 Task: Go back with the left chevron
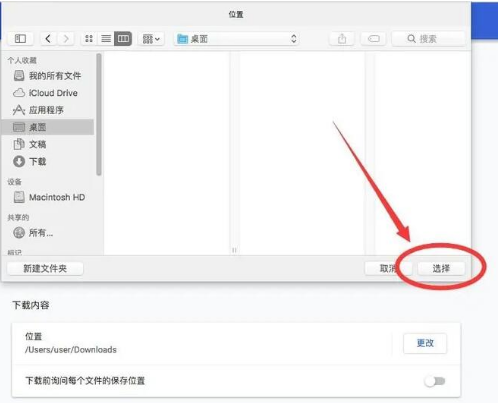click(49, 39)
